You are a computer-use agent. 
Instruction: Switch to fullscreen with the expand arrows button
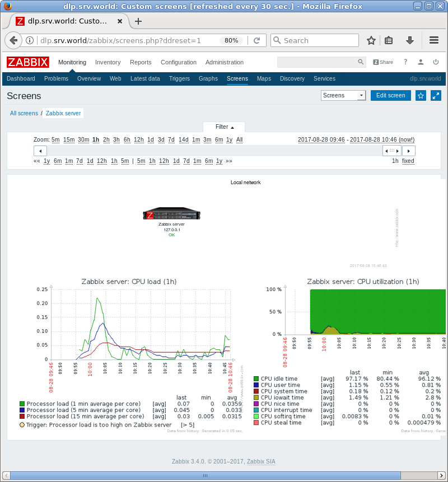[436, 96]
